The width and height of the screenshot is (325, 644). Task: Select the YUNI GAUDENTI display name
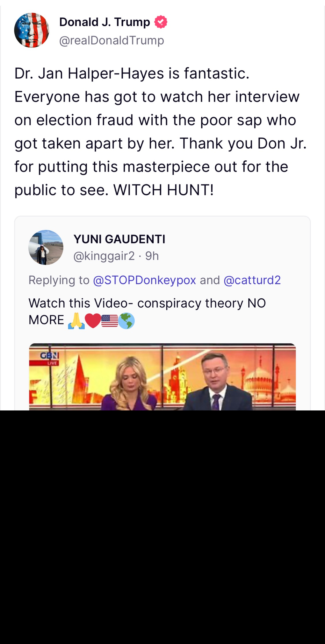click(119, 239)
